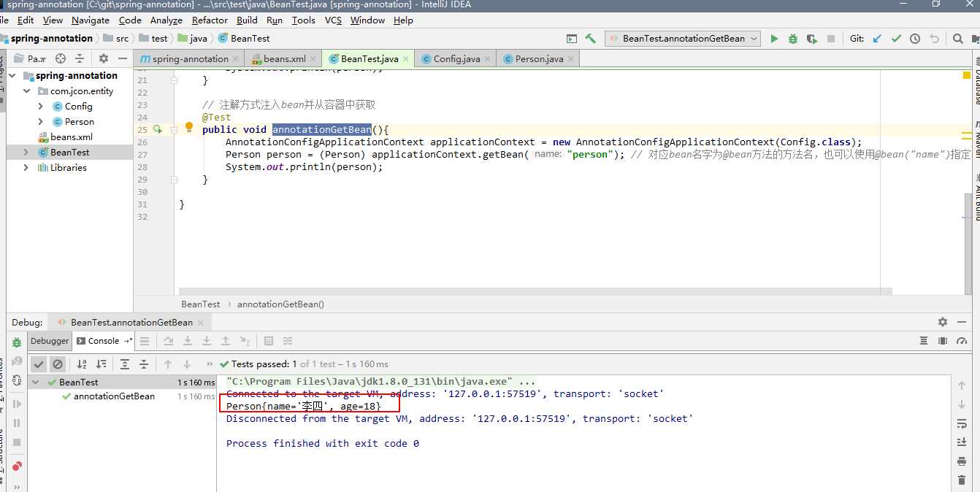Toggle Show Ignored tests filter
980x492 pixels.
point(58,364)
